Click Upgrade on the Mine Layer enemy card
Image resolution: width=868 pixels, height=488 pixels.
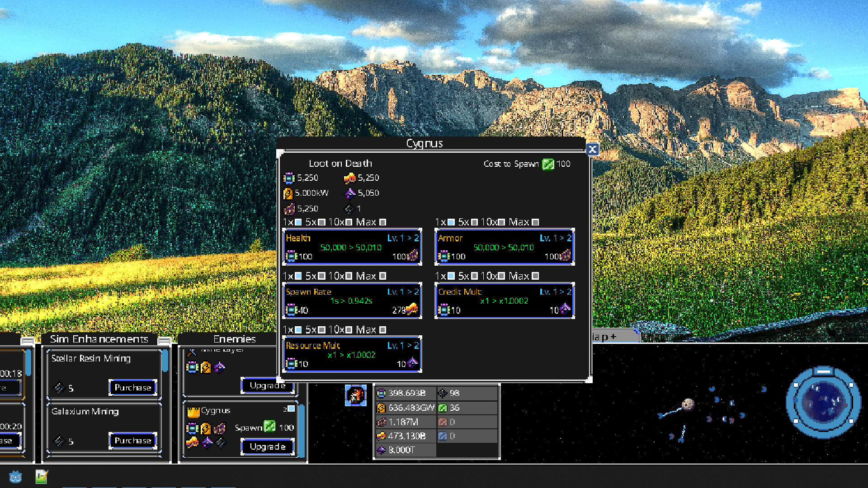(267, 385)
